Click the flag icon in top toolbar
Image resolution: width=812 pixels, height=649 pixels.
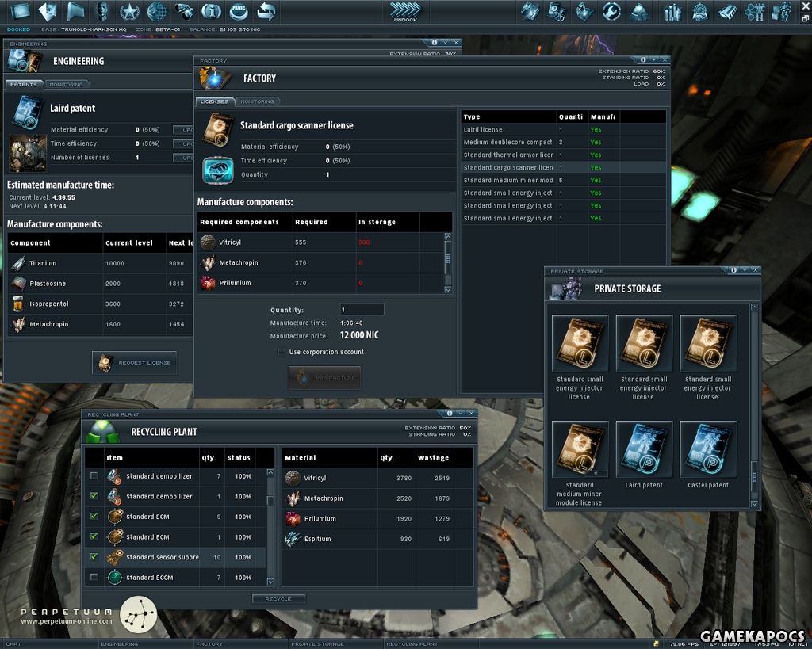[75, 11]
